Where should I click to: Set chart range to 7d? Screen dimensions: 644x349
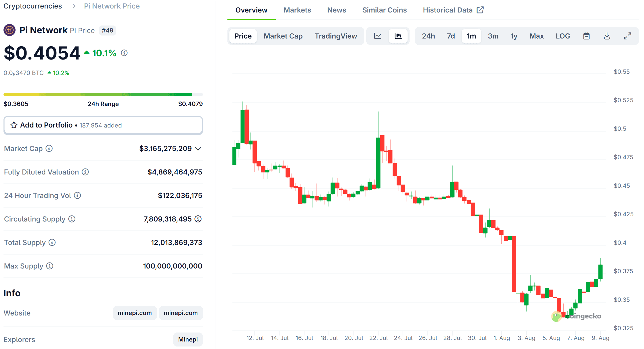point(451,36)
